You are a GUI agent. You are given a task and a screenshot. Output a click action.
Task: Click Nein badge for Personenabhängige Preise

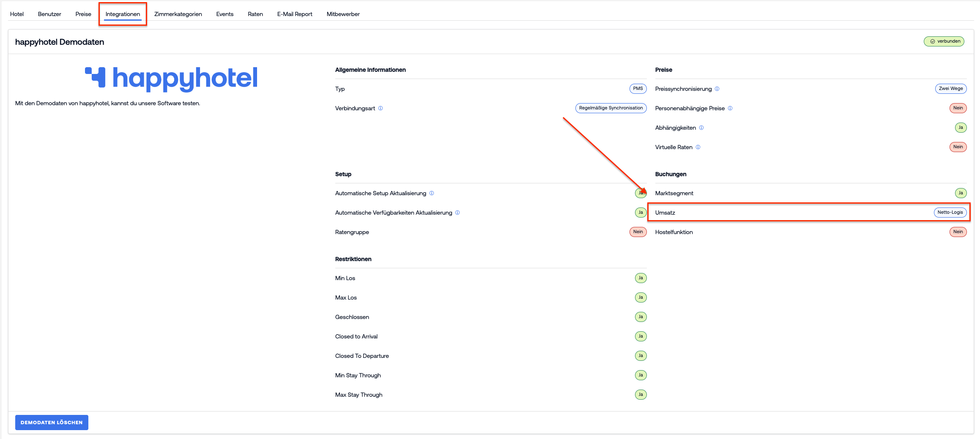958,108
